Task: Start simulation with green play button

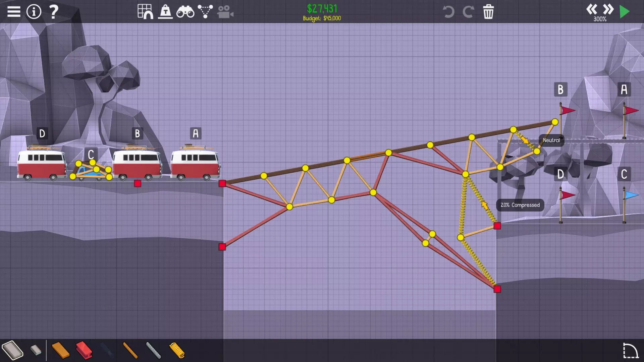Action: [625, 12]
